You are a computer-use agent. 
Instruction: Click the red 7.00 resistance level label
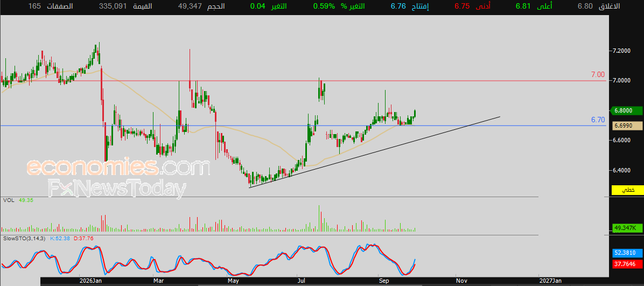598,75
